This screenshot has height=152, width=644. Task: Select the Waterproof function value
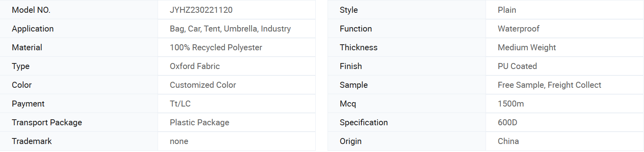[518, 29]
